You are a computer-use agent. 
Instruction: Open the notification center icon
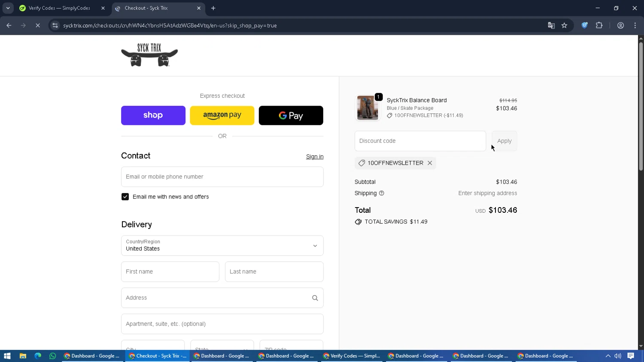[631, 356]
